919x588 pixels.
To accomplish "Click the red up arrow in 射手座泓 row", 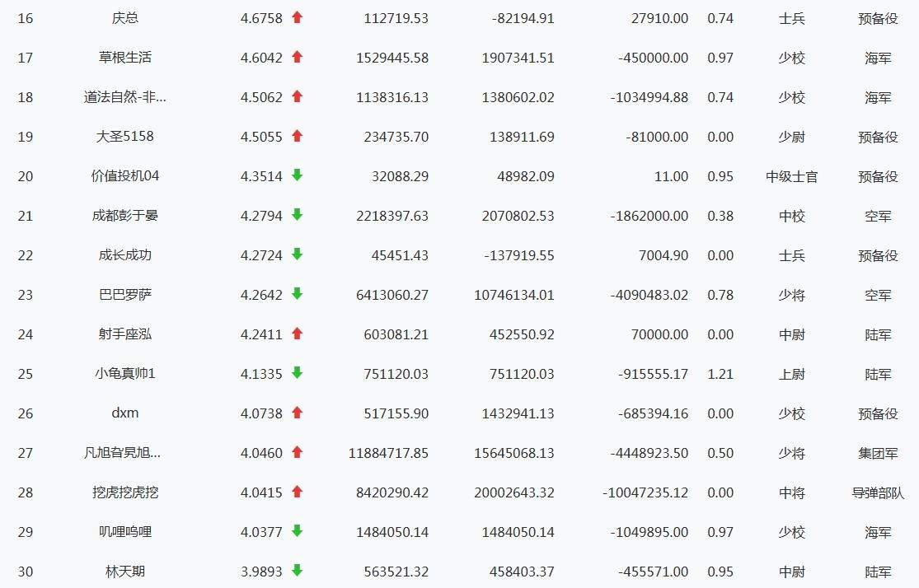I will pos(298,334).
